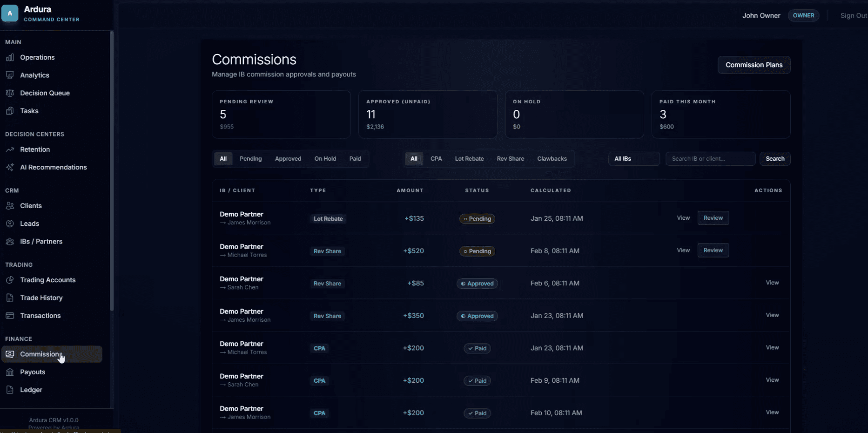Click the Tasks clipboard icon
The height and width of the screenshot is (433, 868).
10,111
